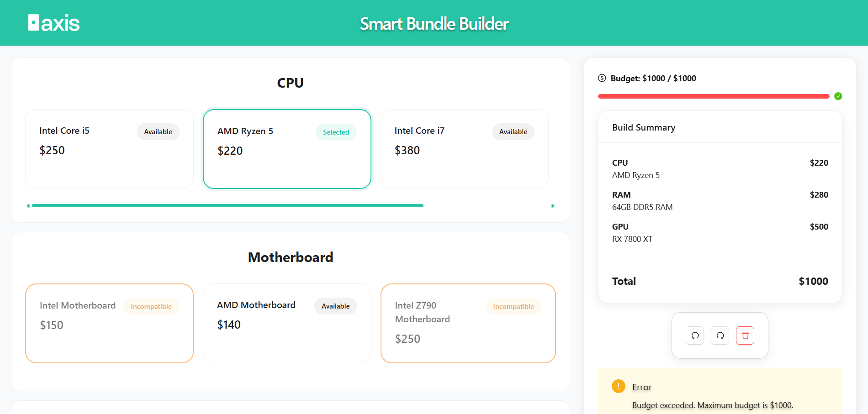Click AMD Ryzen 5 in Build Summary
The image size is (868, 414).
pos(636,175)
